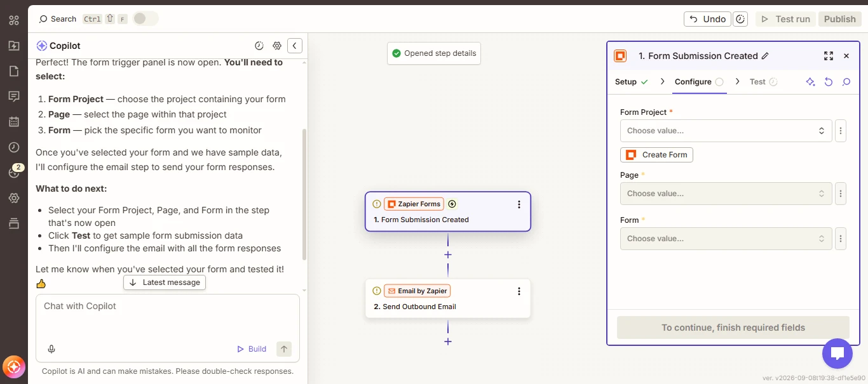Open sidebar icon with badge 2

(x=14, y=172)
